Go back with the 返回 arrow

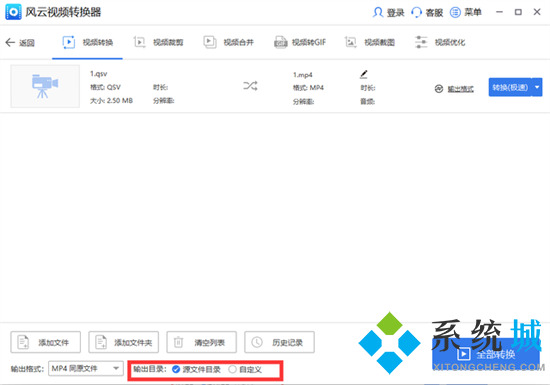(x=20, y=43)
